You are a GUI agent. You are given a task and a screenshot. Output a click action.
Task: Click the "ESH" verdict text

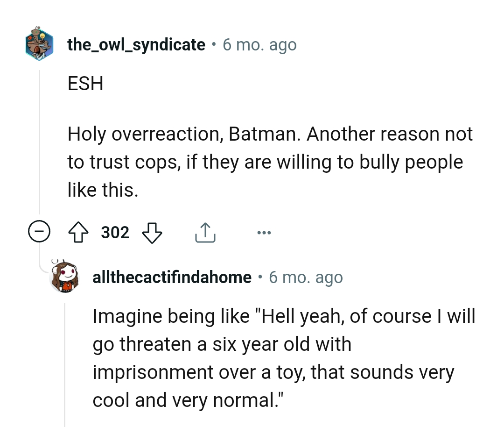pos(85,84)
